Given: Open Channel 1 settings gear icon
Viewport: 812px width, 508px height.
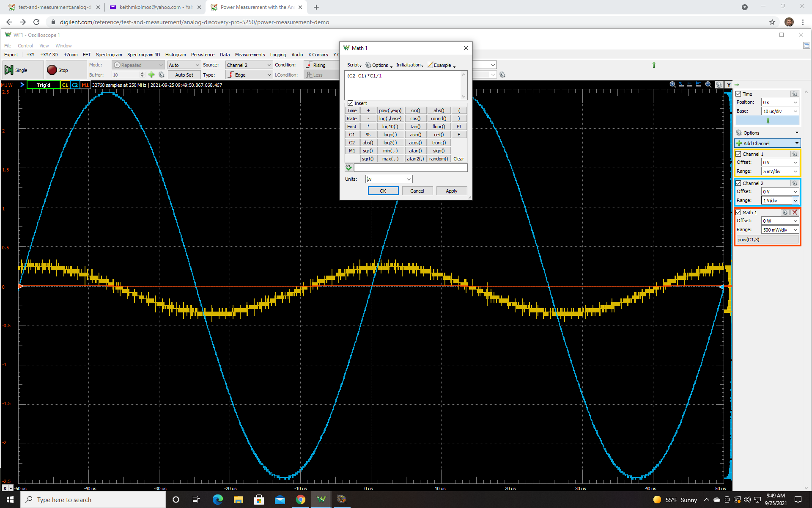Looking at the screenshot, I should [x=794, y=154].
